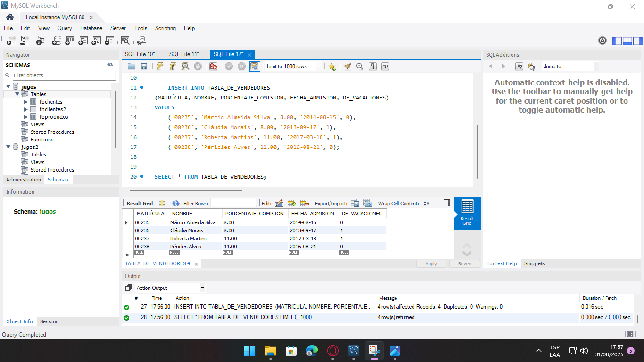Open the Scripting menu
Image resolution: width=644 pixels, height=362 pixels.
pos(165,28)
